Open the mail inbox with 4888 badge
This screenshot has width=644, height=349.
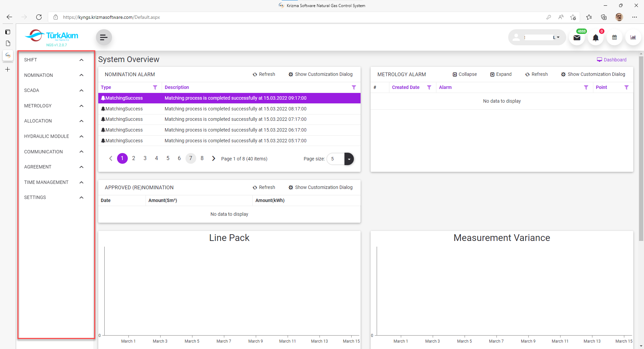(577, 38)
